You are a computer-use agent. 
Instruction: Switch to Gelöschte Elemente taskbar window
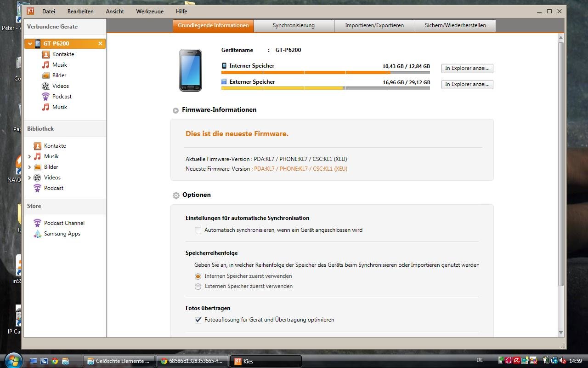(x=119, y=361)
